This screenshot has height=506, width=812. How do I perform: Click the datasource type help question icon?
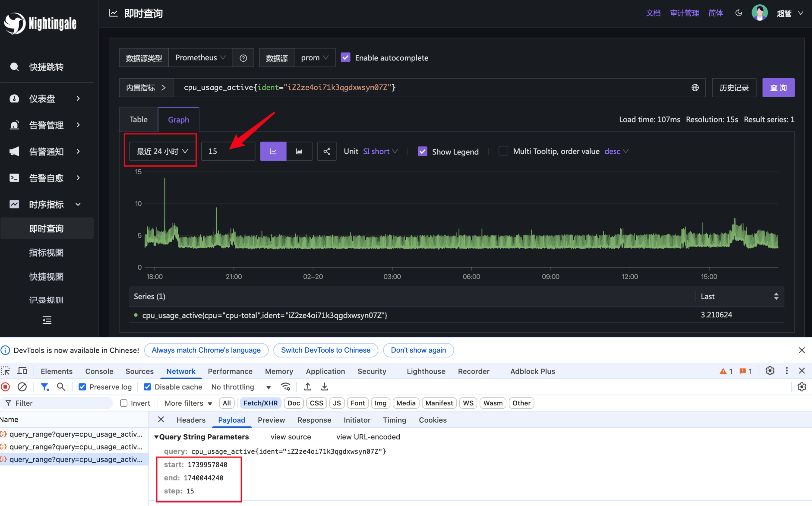pyautogui.click(x=244, y=58)
